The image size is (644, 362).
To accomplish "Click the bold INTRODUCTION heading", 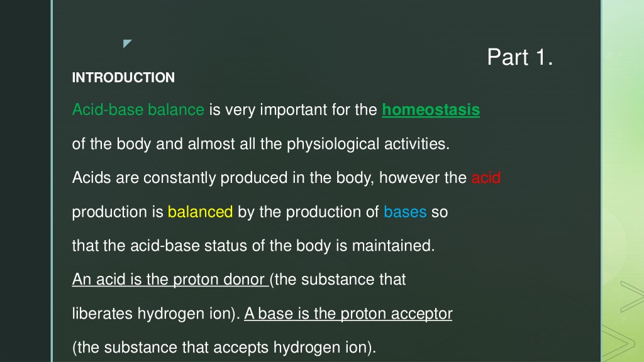I will pyautogui.click(x=123, y=77).
